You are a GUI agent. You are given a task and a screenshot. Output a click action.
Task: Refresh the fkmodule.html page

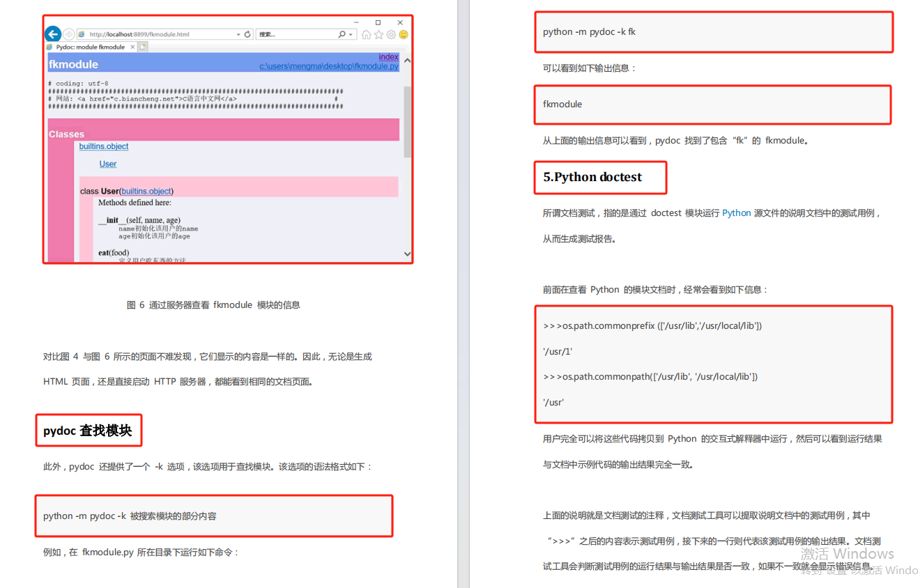[x=247, y=33]
